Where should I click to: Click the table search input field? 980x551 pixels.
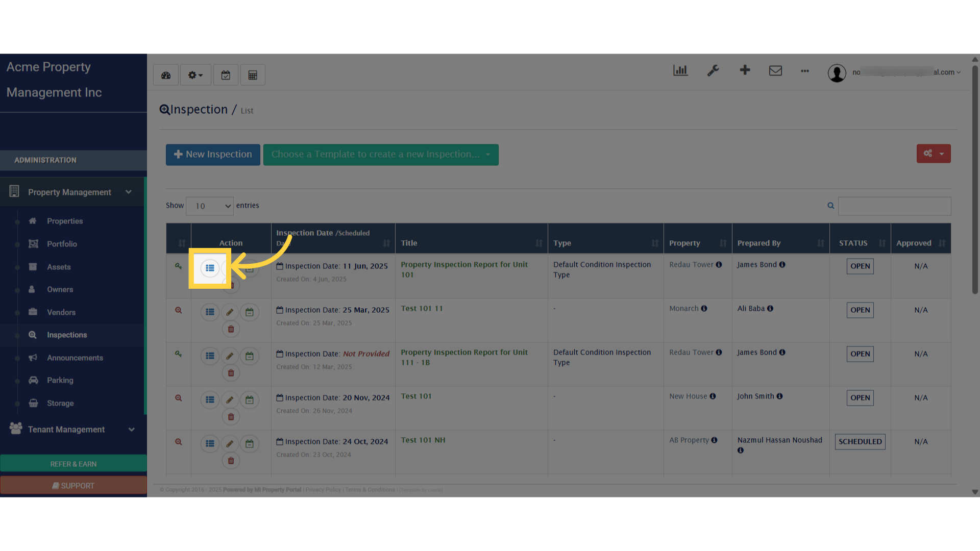pos(894,206)
